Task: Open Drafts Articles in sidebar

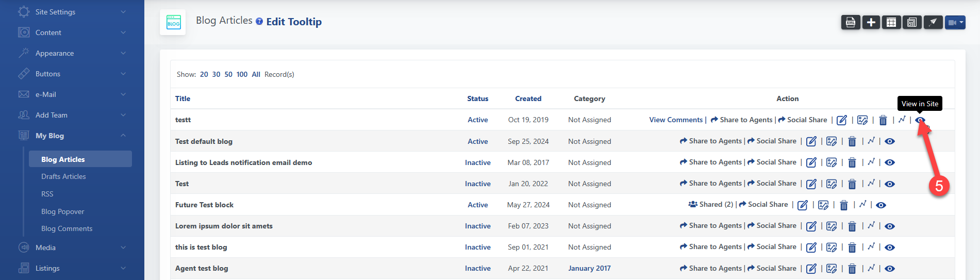Action: (63, 176)
